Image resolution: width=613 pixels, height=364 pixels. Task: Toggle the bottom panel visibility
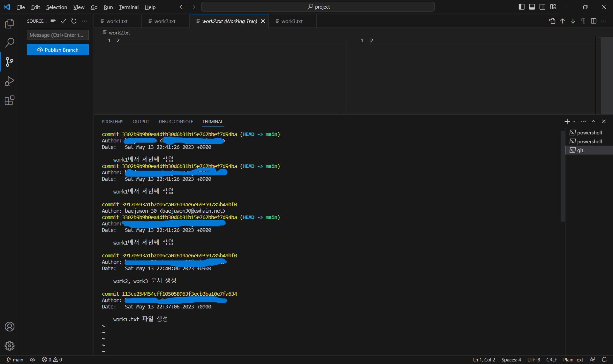532,7
